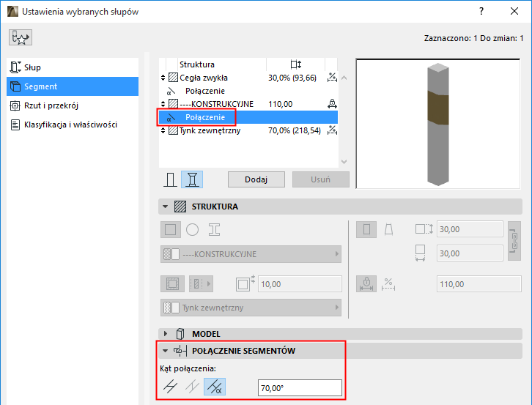This screenshot has width=532, height=405.
Task: Expand the MODEL panel
Action: (165, 334)
